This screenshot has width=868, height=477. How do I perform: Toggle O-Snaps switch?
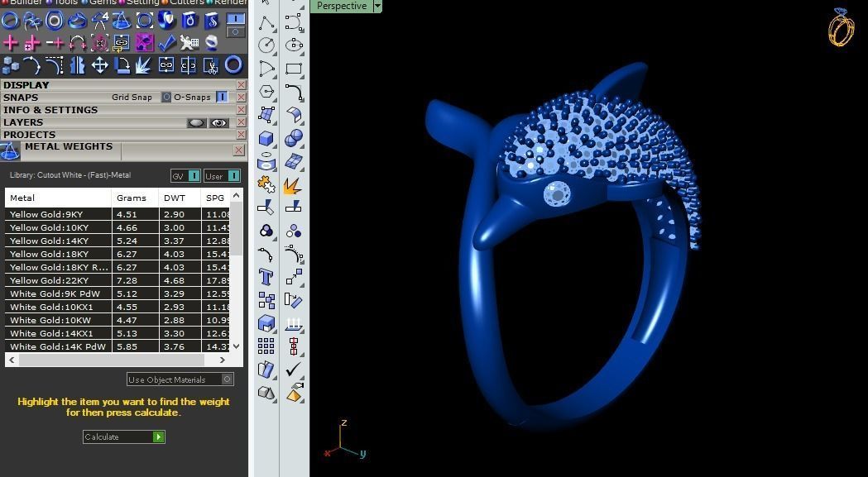coord(222,98)
